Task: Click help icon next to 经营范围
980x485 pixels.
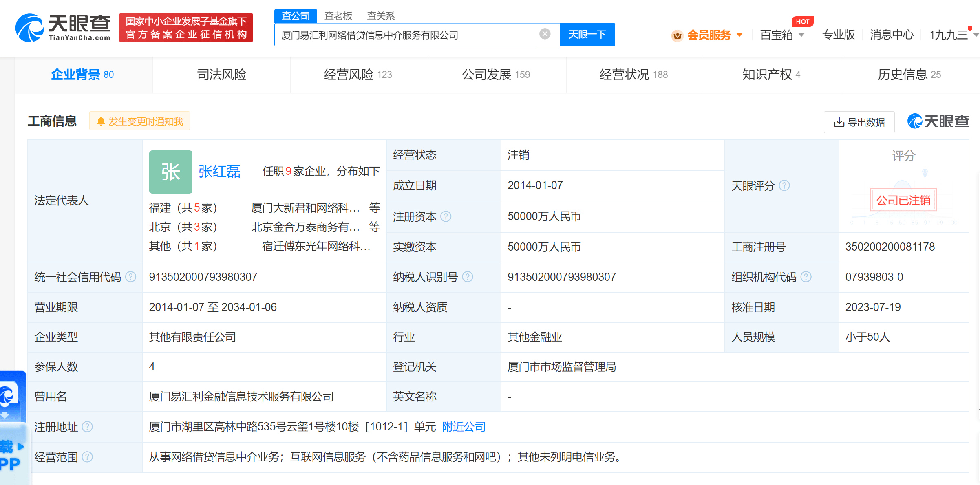Action: 87,457
